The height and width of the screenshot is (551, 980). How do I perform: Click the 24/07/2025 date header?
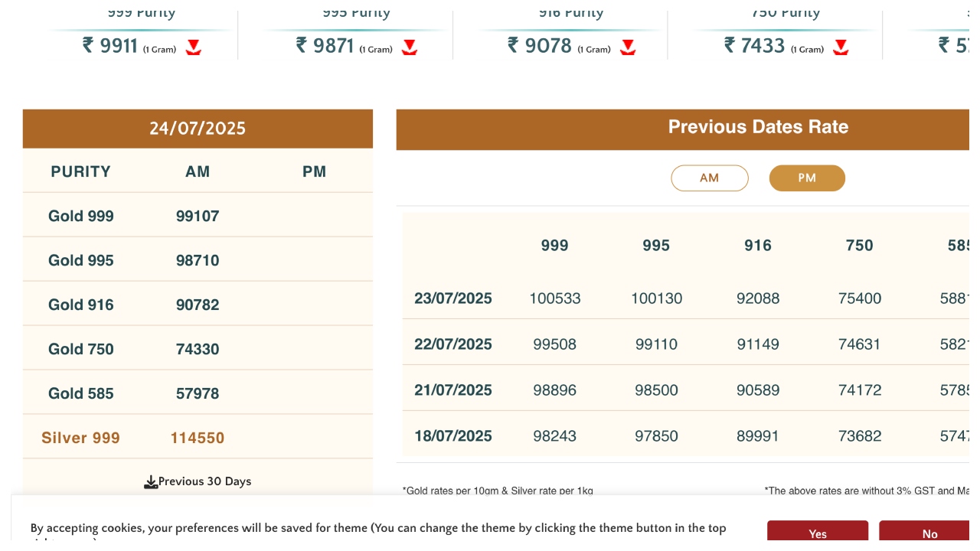(x=198, y=129)
